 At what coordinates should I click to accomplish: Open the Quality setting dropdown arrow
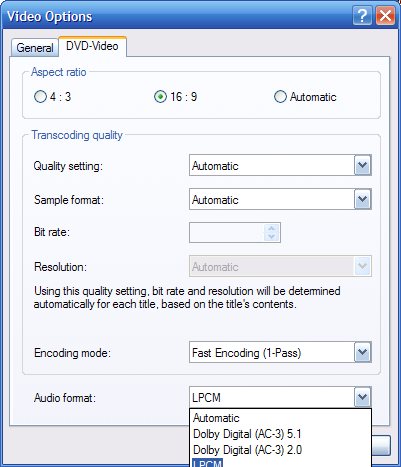click(x=362, y=165)
